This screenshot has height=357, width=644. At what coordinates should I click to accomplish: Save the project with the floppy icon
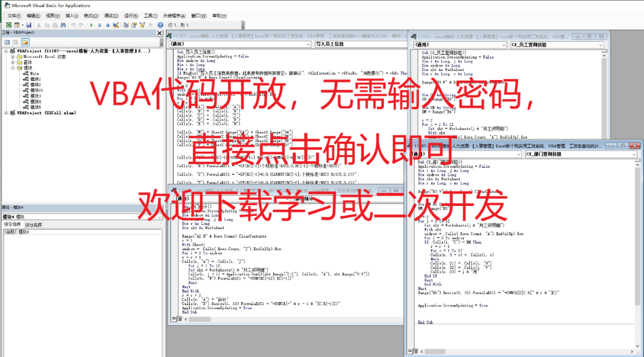(29, 25)
